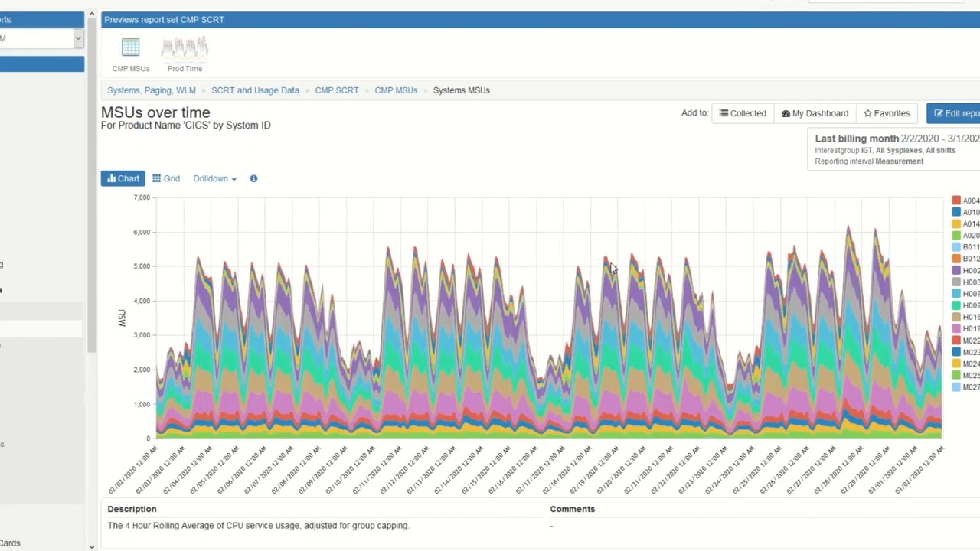Add report to Collected
Image resolution: width=980 pixels, height=551 pixels.
tap(743, 113)
